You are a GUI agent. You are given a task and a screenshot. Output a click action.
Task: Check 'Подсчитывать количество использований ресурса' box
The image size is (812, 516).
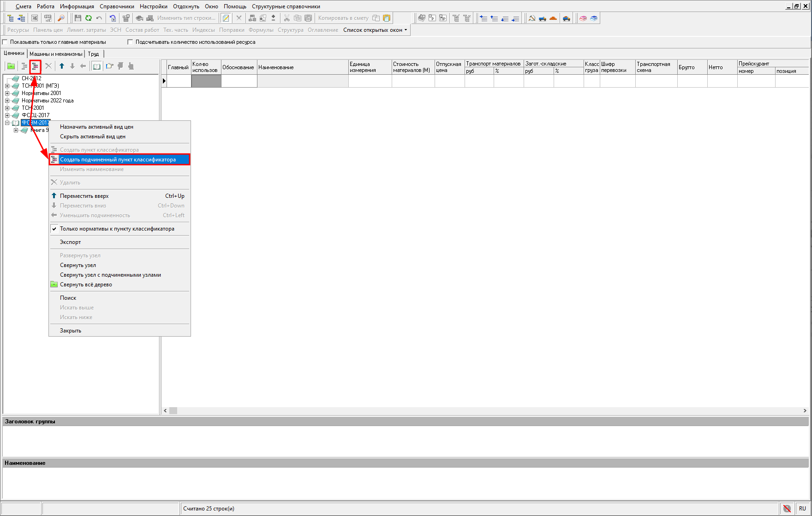tap(130, 42)
